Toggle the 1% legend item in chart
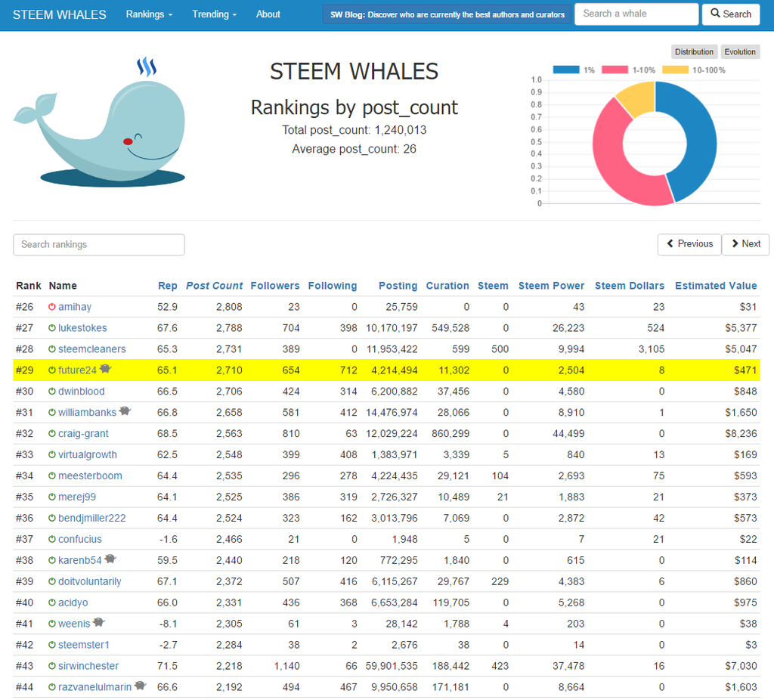Screen dimensions: 774x700 (574, 70)
